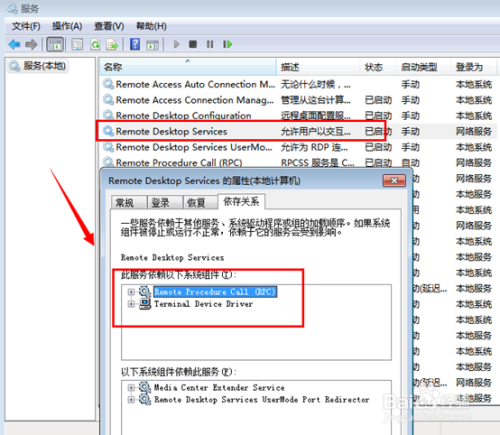Viewport: 500px width, 435px height.
Task: Expand Media Center Extender Service node
Action: [x=131, y=388]
